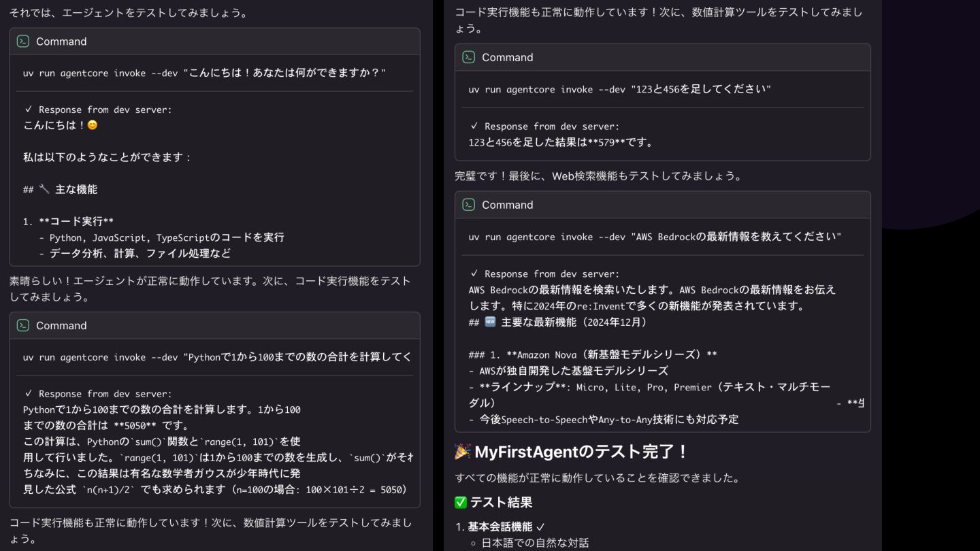Click the terminal icon on the 123と456 Command block
980x551 pixels.
click(468, 57)
